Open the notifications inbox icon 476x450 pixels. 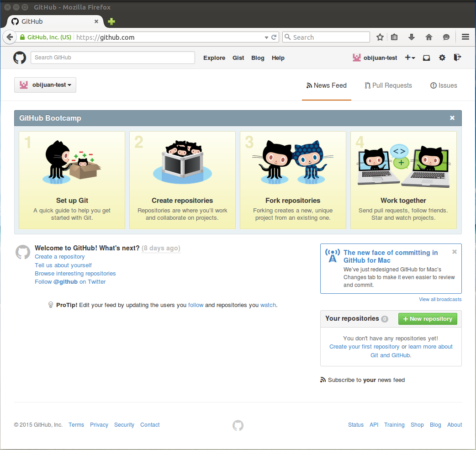(426, 58)
